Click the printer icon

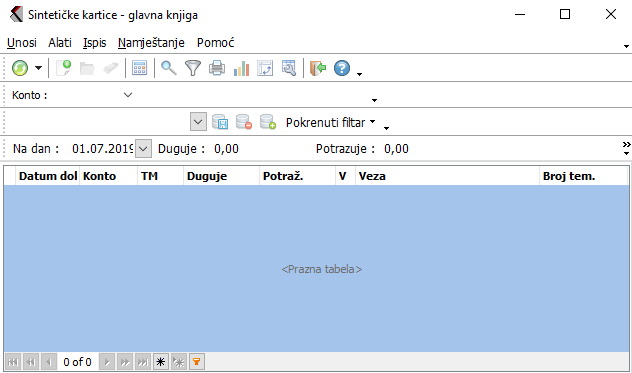[217, 68]
